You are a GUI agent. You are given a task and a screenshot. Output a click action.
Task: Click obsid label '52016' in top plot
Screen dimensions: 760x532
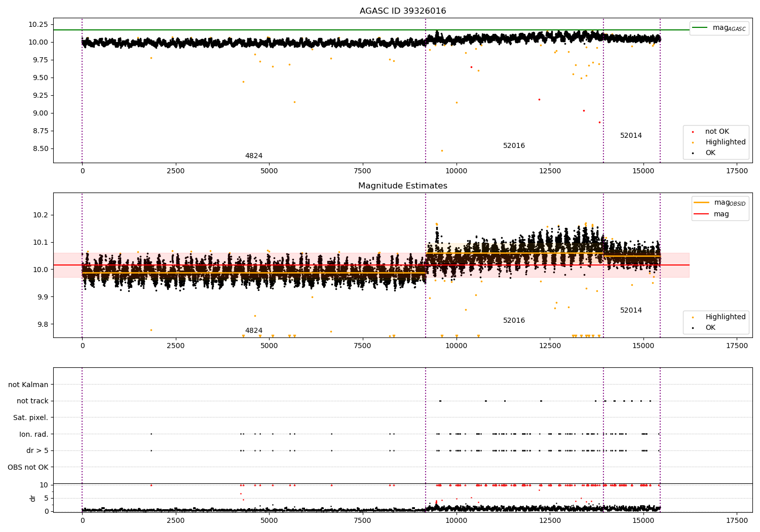(x=514, y=146)
